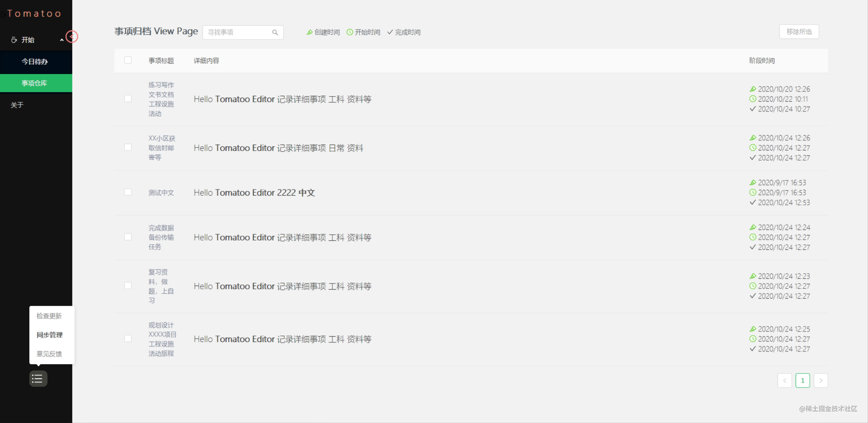
Task: Click the 完成时间 checkmark icon
Action: [390, 32]
